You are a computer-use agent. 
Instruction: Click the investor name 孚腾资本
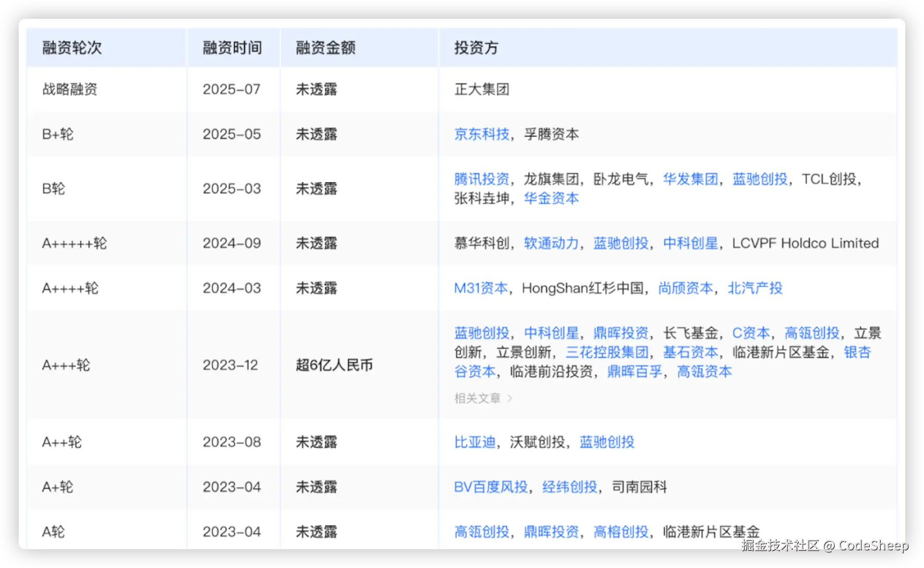click(x=551, y=134)
